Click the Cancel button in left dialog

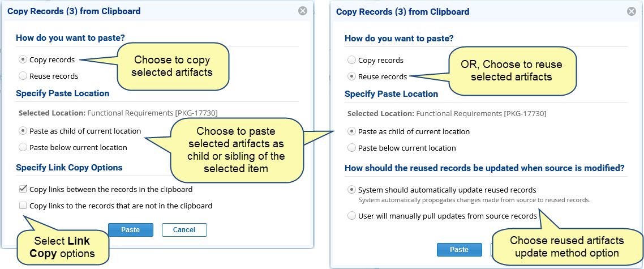point(184,230)
